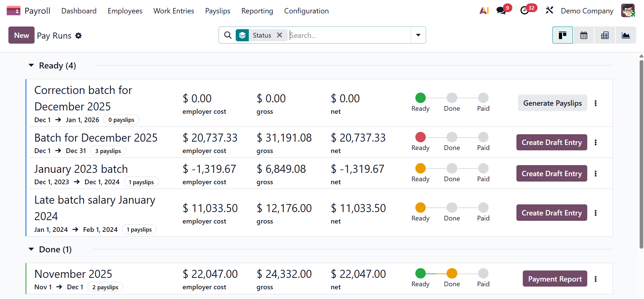644x299 pixels.
Task: Open the Work Entries menu
Action: 174,11
